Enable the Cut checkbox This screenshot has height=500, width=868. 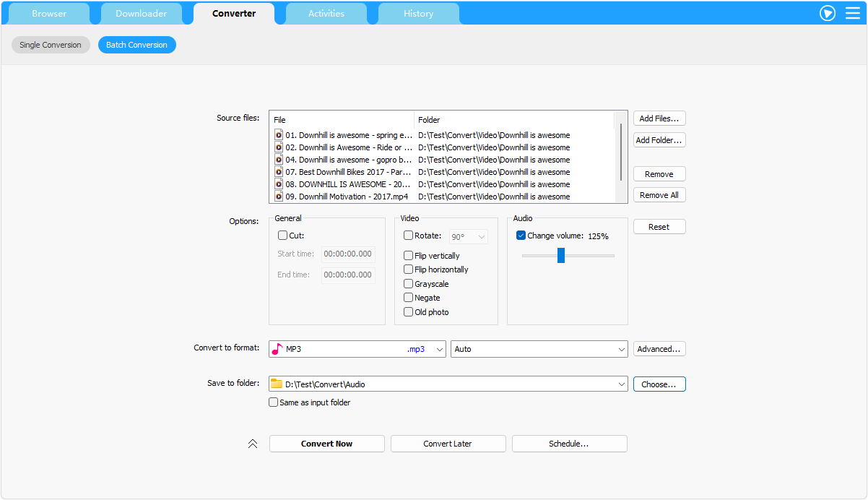tap(283, 236)
